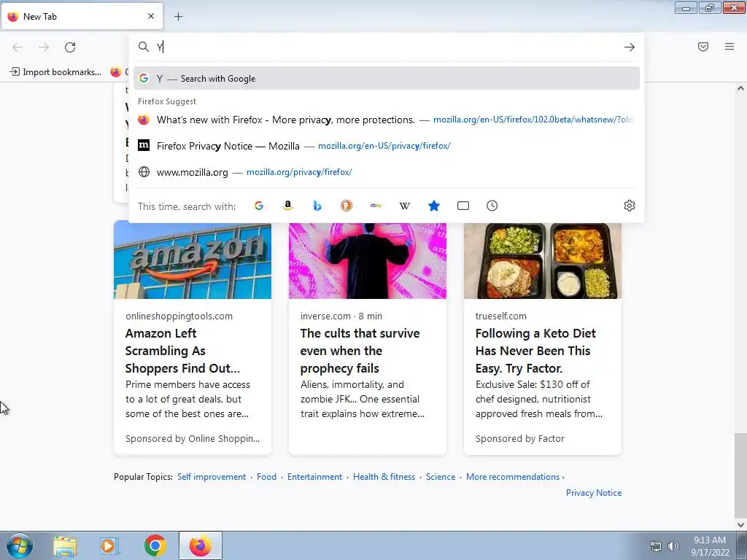Click the 'onlineshoppingtools.com' source text
The height and width of the screenshot is (560, 747).
[x=179, y=316]
